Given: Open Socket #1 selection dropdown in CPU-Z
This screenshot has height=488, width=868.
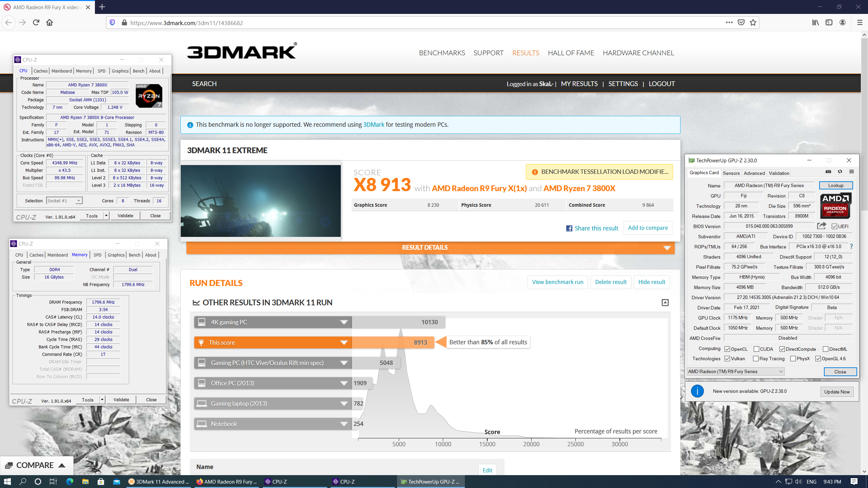Looking at the screenshot, I should (x=64, y=201).
